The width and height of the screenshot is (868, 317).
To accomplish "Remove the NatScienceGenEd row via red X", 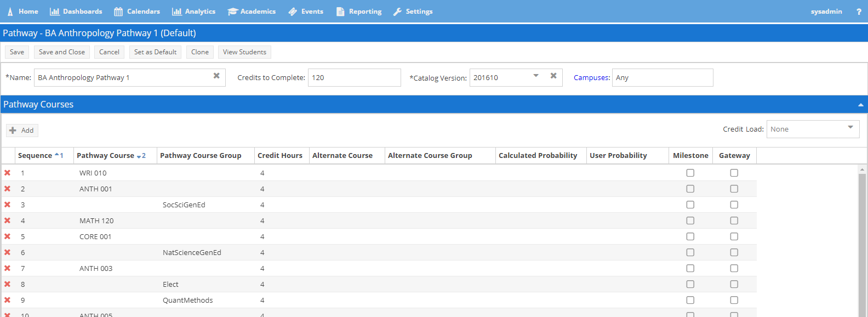I will 8,252.
